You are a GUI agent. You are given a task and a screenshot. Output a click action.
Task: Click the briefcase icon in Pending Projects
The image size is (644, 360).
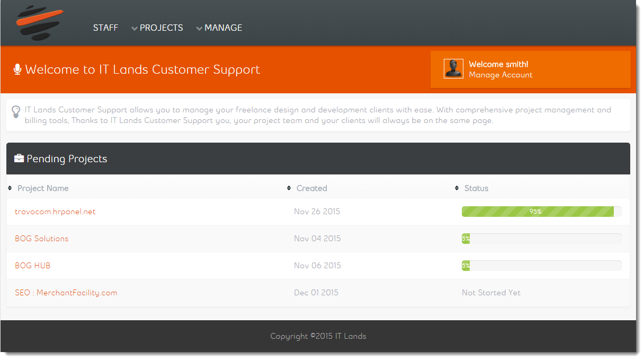19,158
